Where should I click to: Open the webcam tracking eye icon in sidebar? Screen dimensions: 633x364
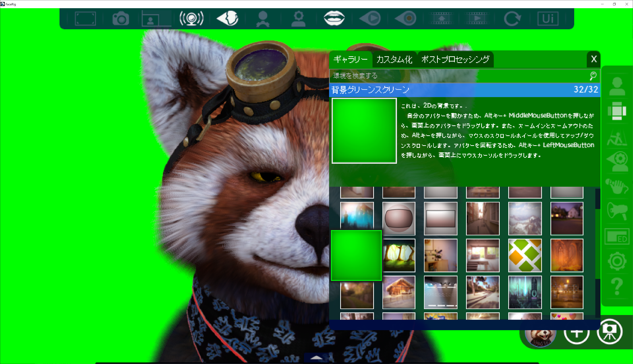[617, 161]
